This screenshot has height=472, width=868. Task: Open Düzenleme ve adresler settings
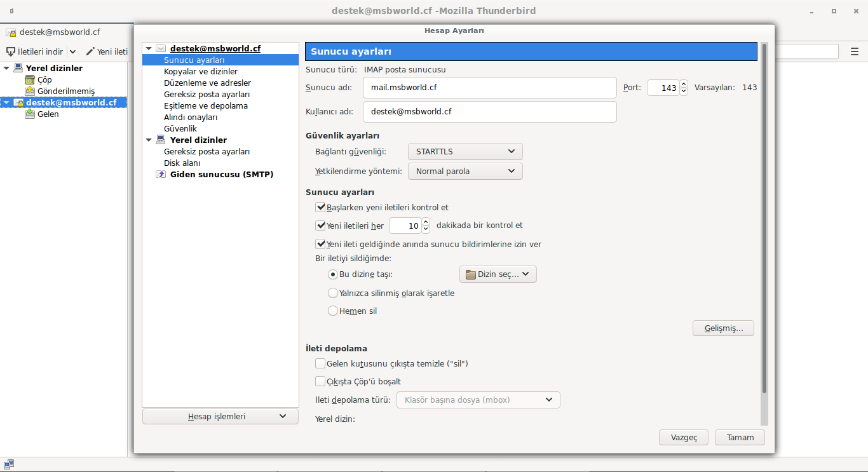tap(207, 83)
